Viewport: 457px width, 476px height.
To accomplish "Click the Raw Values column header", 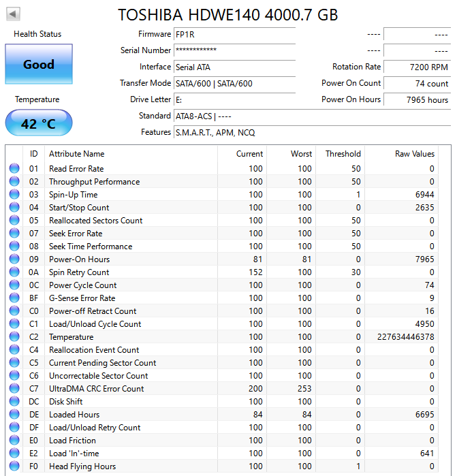I will tap(415, 154).
